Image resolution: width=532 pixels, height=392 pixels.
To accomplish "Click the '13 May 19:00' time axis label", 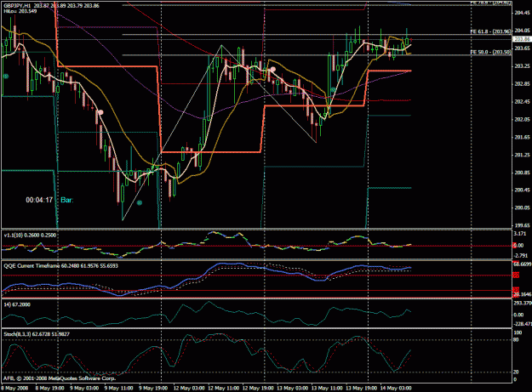I will [362, 388].
